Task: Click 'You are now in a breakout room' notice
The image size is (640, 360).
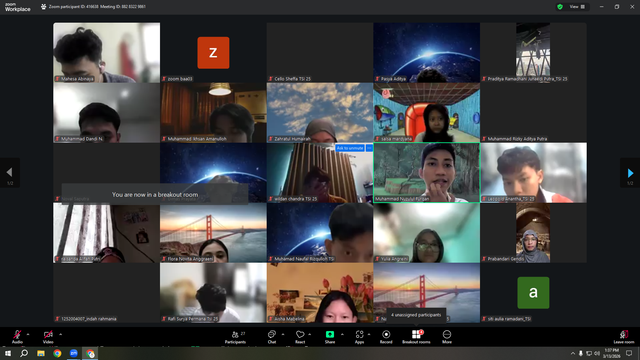Action: (155, 195)
